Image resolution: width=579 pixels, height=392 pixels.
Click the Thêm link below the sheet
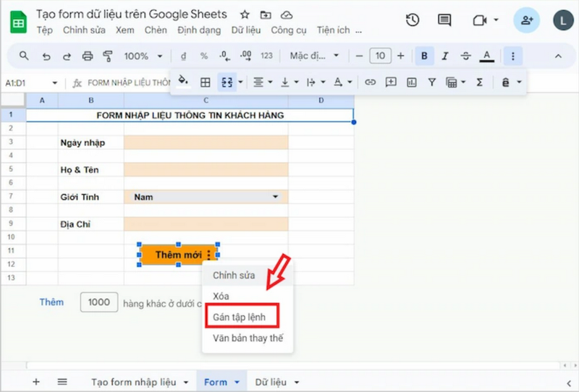coord(52,302)
